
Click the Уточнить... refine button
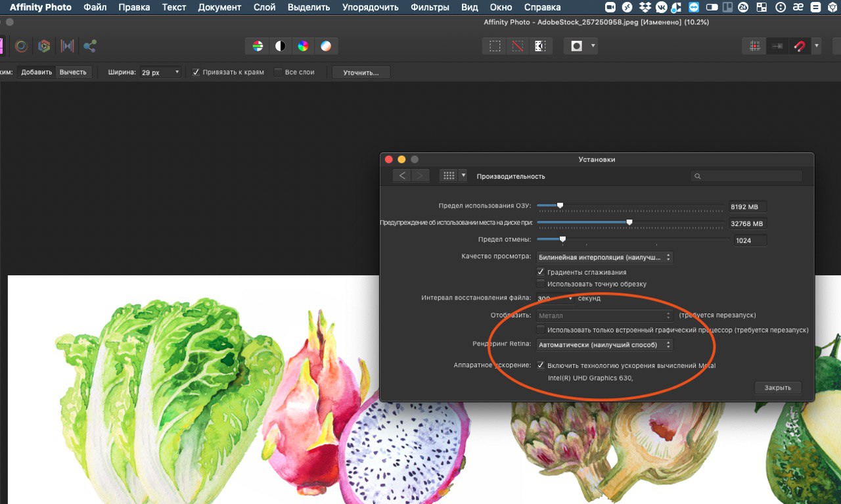[361, 72]
